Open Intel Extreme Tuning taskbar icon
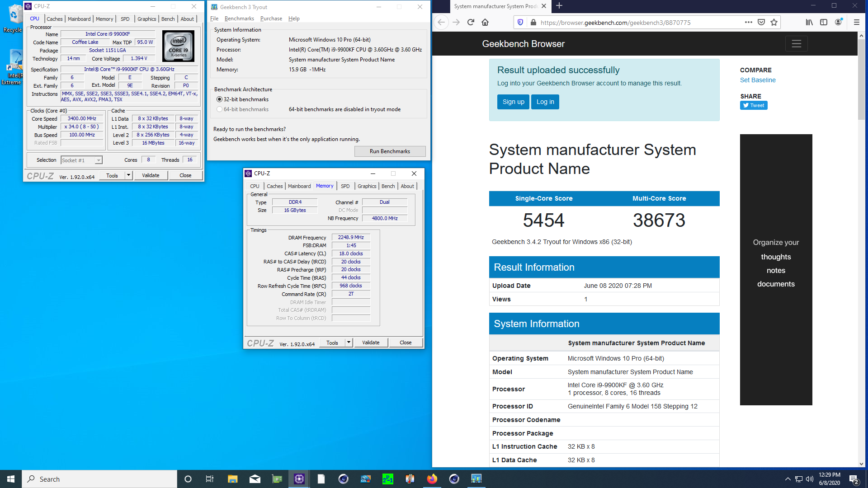 point(366,479)
